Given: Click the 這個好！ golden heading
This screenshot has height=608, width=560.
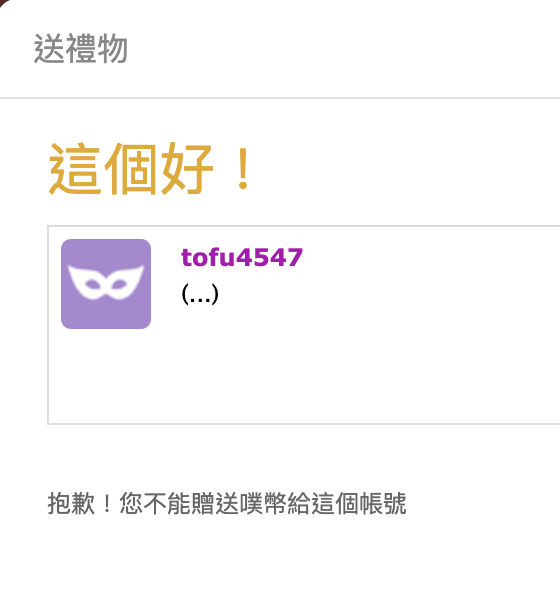Looking at the screenshot, I should 150,168.
